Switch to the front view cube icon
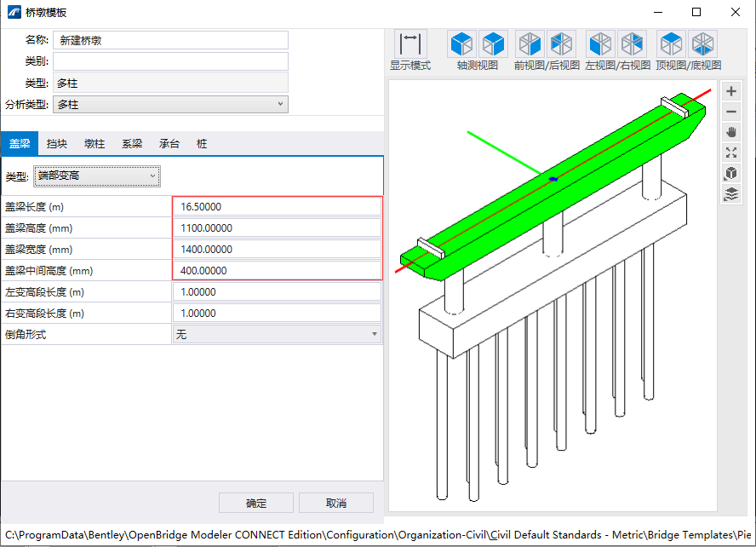Viewport: 756px width, 547px height. [530, 43]
